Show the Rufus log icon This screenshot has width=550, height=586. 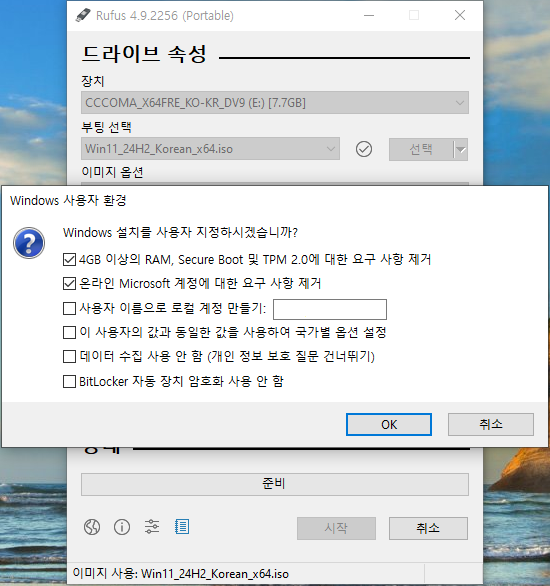tap(182, 527)
